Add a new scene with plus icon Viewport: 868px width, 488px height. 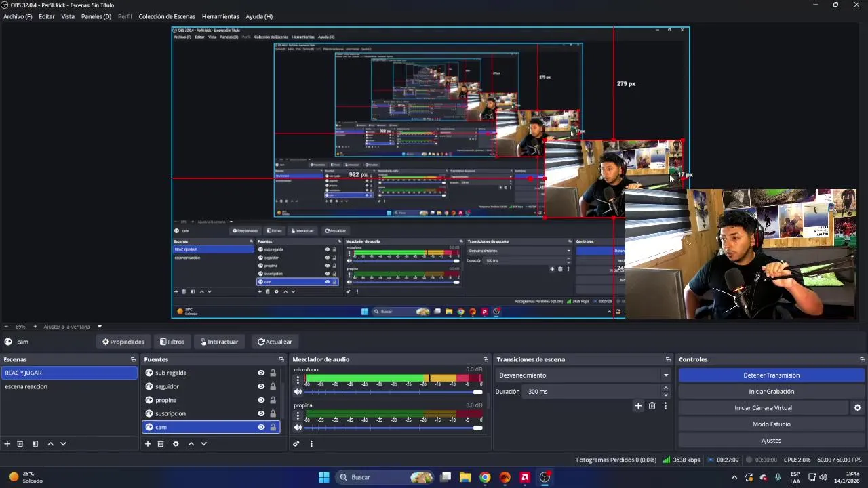(7, 444)
